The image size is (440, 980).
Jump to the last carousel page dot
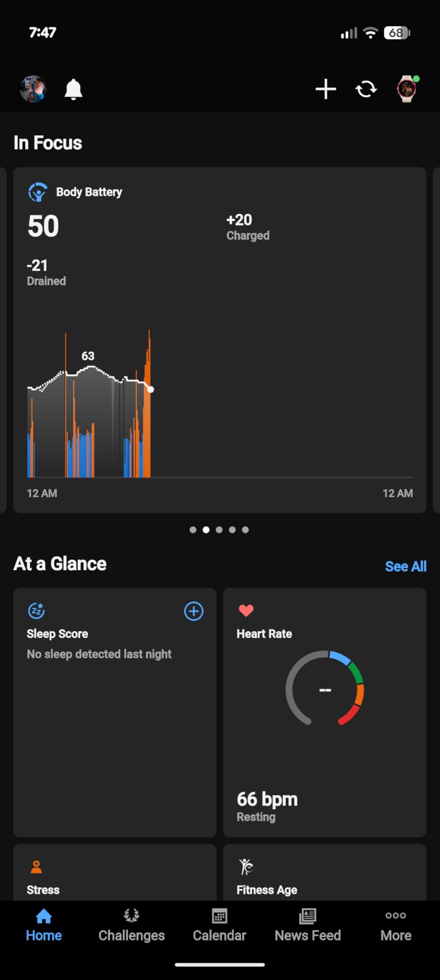(246, 529)
